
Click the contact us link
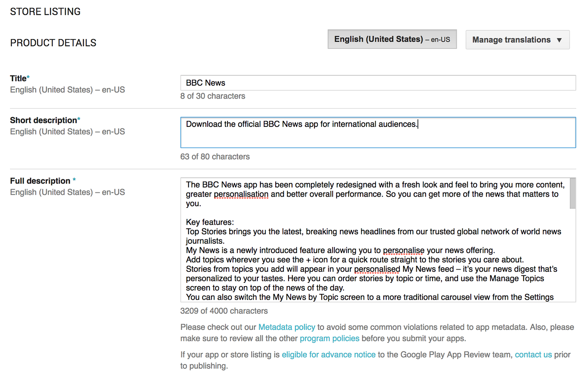pos(533,355)
